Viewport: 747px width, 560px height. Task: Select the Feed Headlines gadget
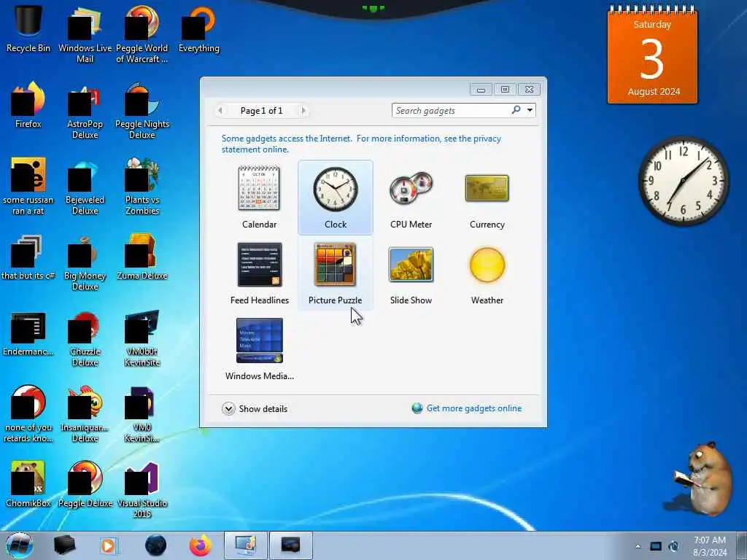pyautogui.click(x=259, y=273)
